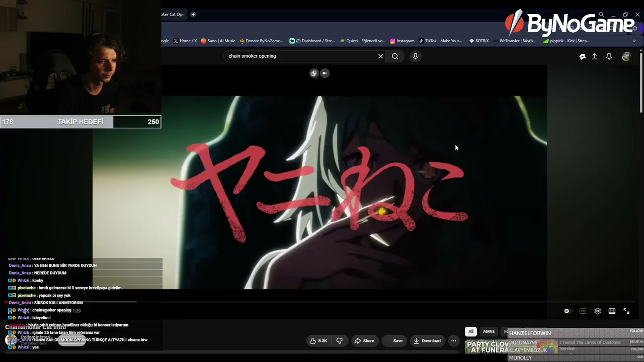Click the browser window search magnifier icon

pos(601,15)
